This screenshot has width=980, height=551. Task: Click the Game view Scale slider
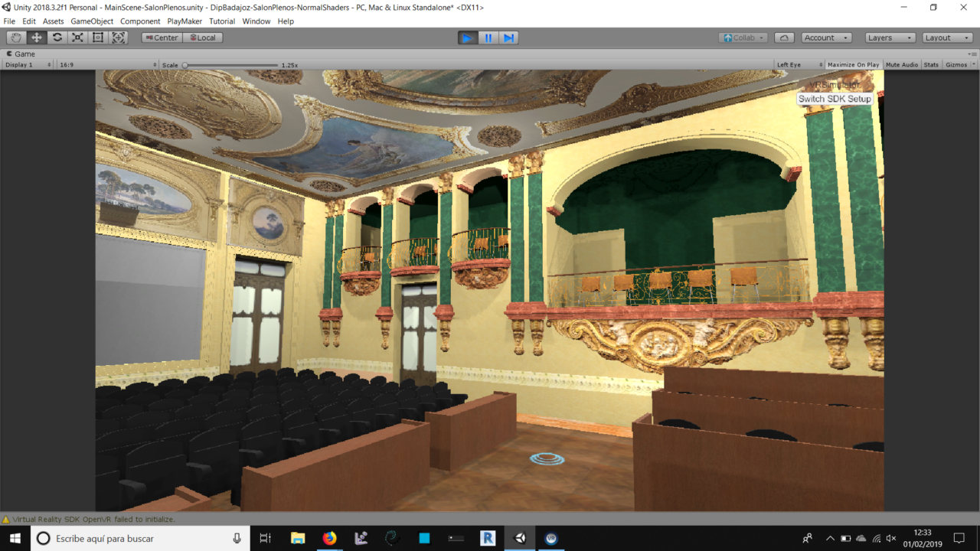click(230, 65)
